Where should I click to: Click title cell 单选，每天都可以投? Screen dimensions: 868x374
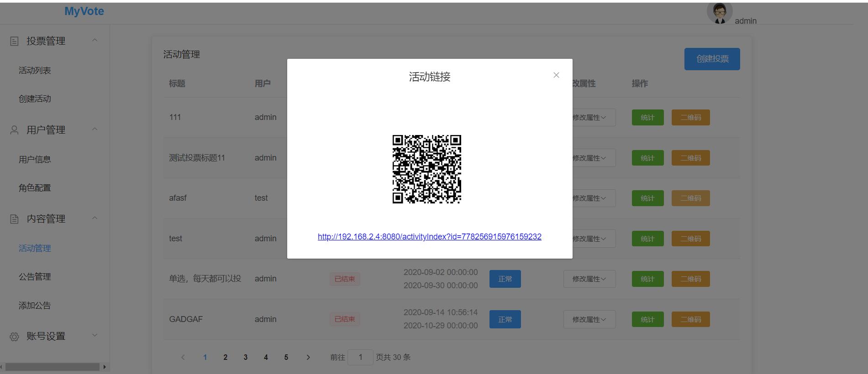205,279
